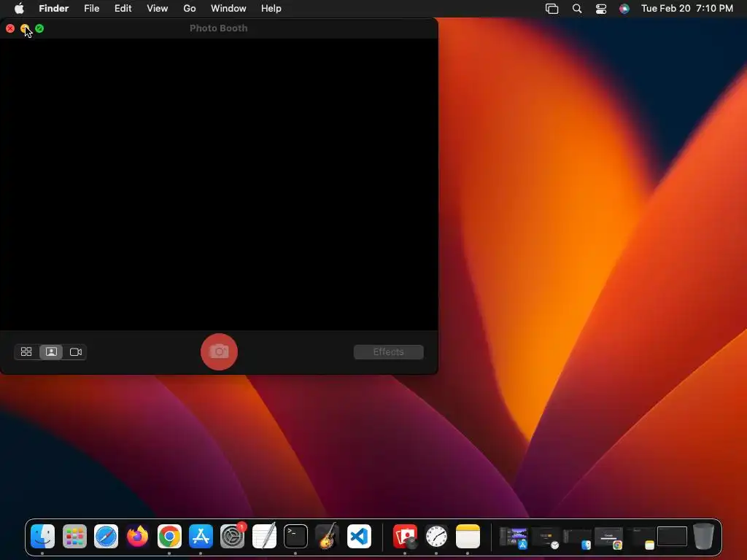The width and height of the screenshot is (747, 560).
Task: Open the File menu
Action: 91,9
